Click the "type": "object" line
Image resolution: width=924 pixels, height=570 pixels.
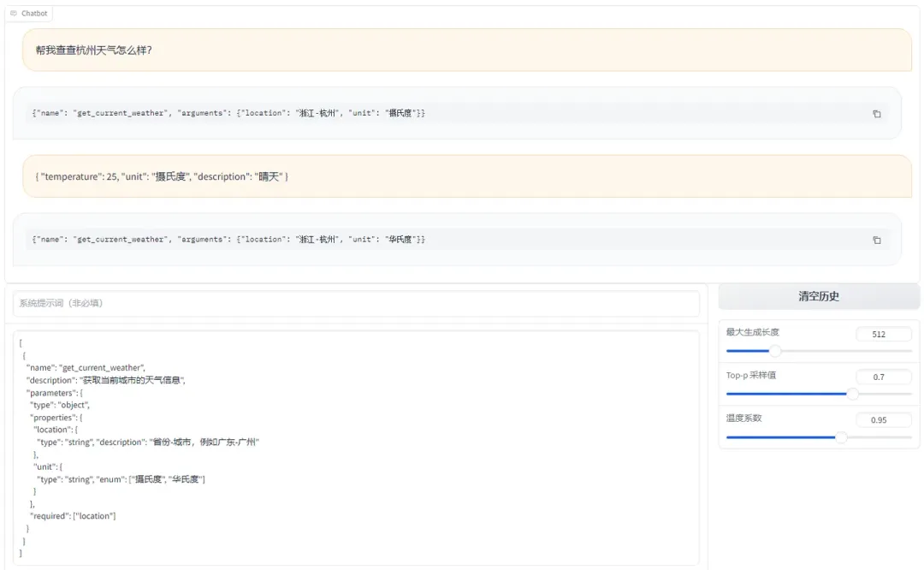(x=60, y=405)
